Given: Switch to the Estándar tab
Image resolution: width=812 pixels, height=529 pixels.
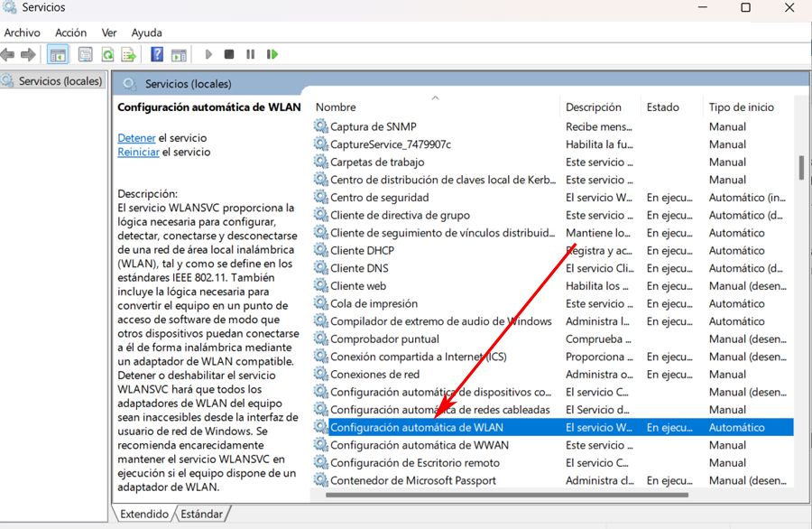Looking at the screenshot, I should (200, 512).
